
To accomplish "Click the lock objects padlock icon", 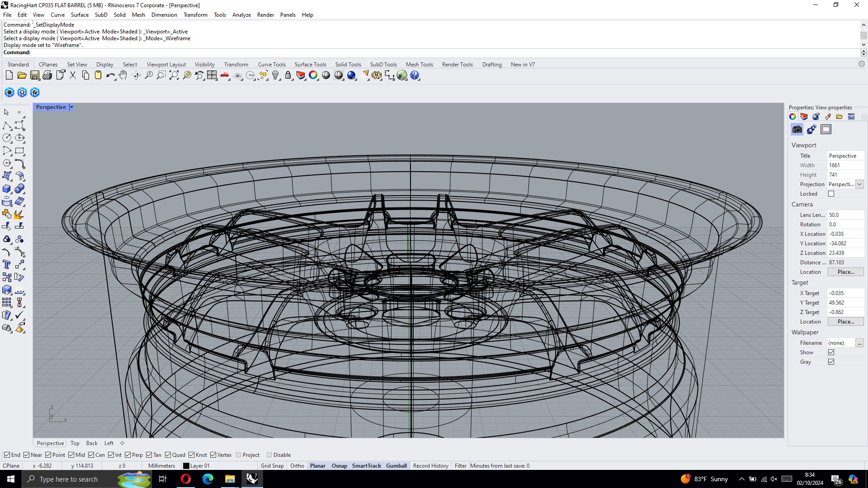I will (288, 75).
